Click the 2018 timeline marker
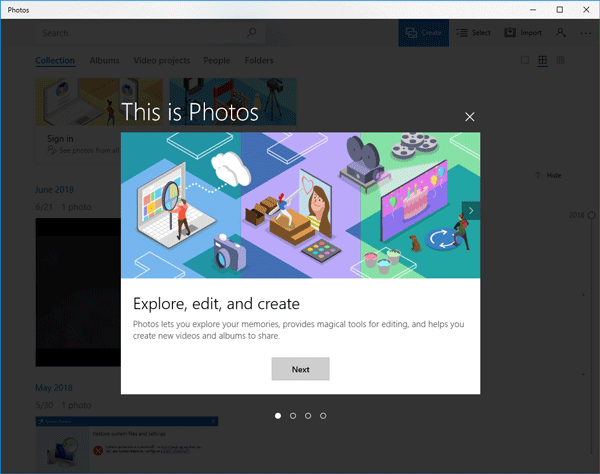The image size is (600, 474). [x=592, y=215]
